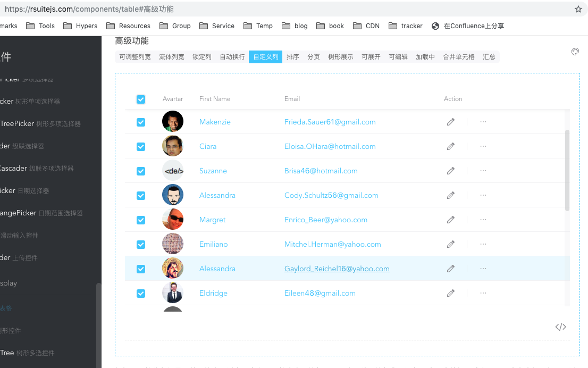Switch to the 排序 example tab
Screen dimensions: 588x368
[292, 56]
